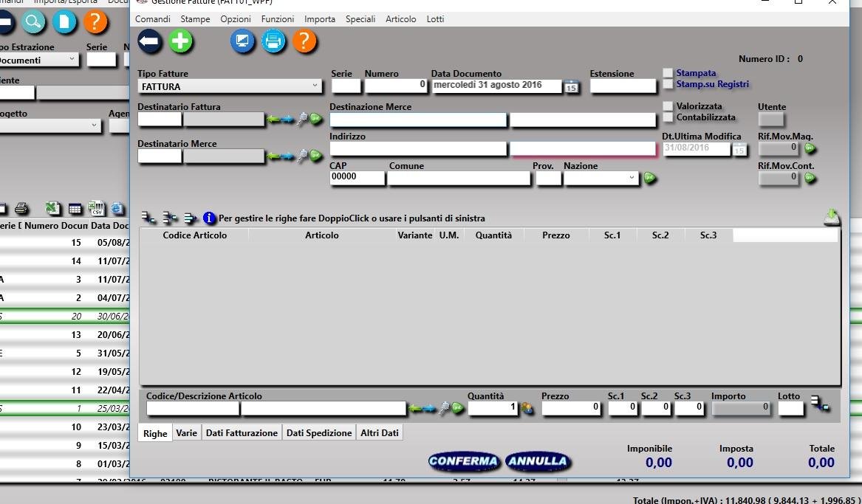Switch to the Dati Spedizione tab
Screen dimensions: 862x504
319,433
